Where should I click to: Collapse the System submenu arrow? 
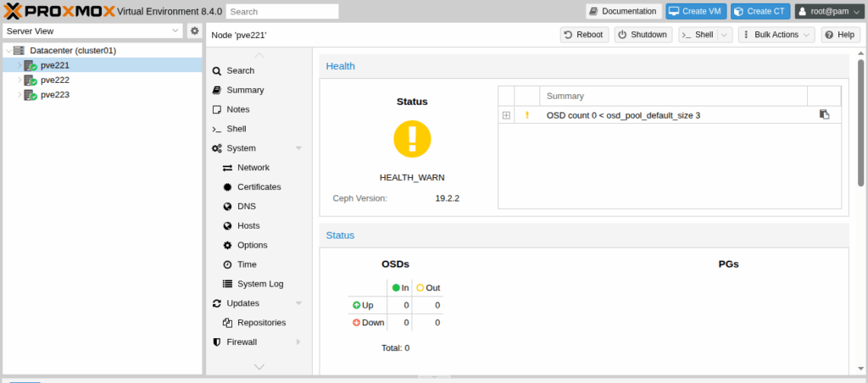point(299,148)
